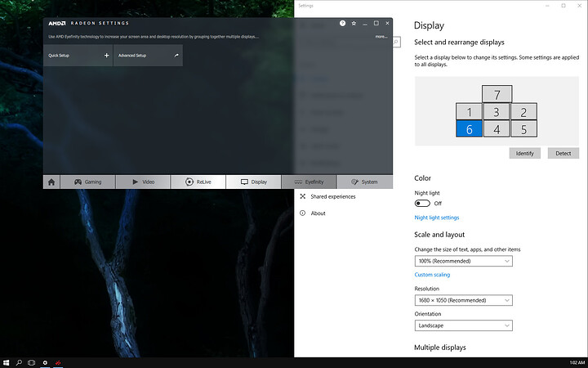Click the Identify button
This screenshot has width=588, height=368.
pos(524,153)
